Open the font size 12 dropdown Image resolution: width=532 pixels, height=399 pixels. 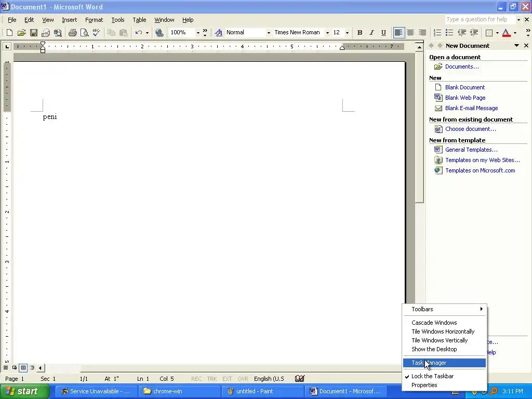[347, 33]
